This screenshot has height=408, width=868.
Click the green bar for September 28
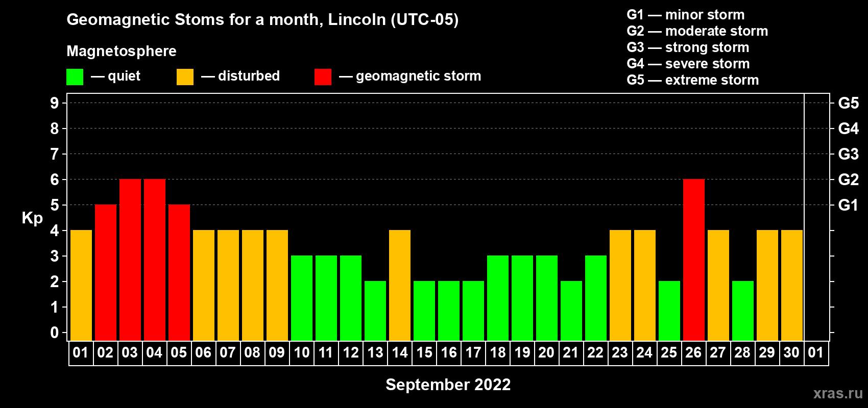(742, 311)
